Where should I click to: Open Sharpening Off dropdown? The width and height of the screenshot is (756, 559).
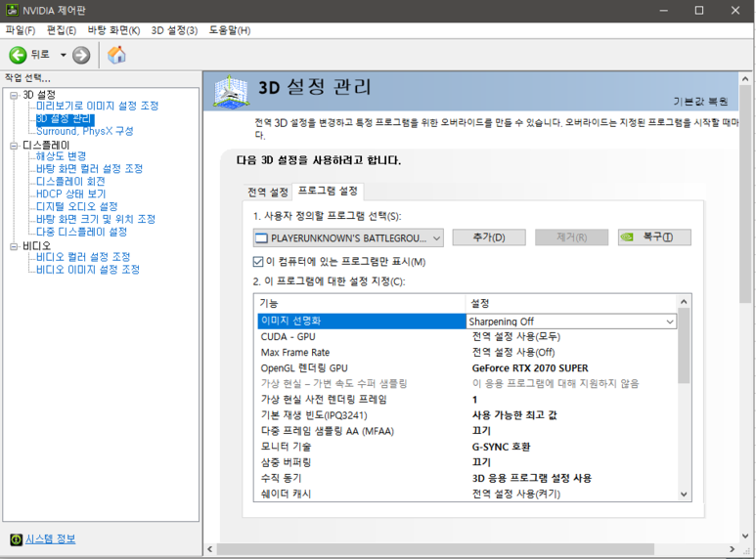click(572, 322)
